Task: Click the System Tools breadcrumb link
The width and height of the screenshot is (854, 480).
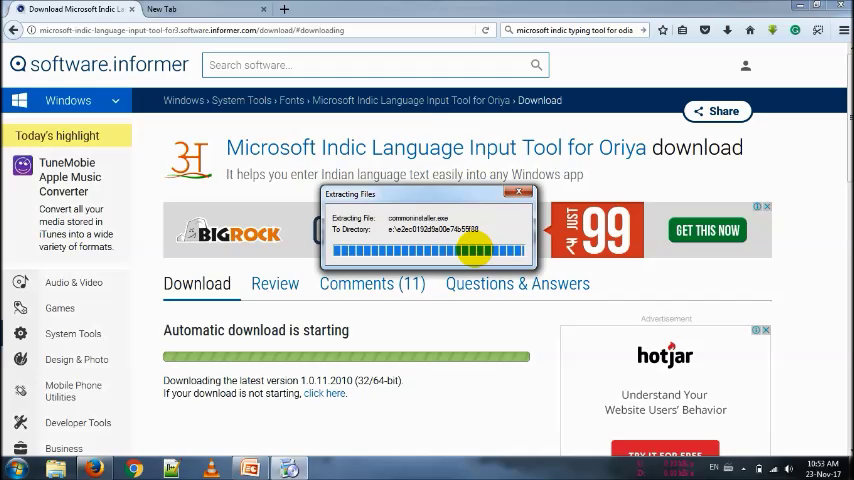Action: (241, 100)
